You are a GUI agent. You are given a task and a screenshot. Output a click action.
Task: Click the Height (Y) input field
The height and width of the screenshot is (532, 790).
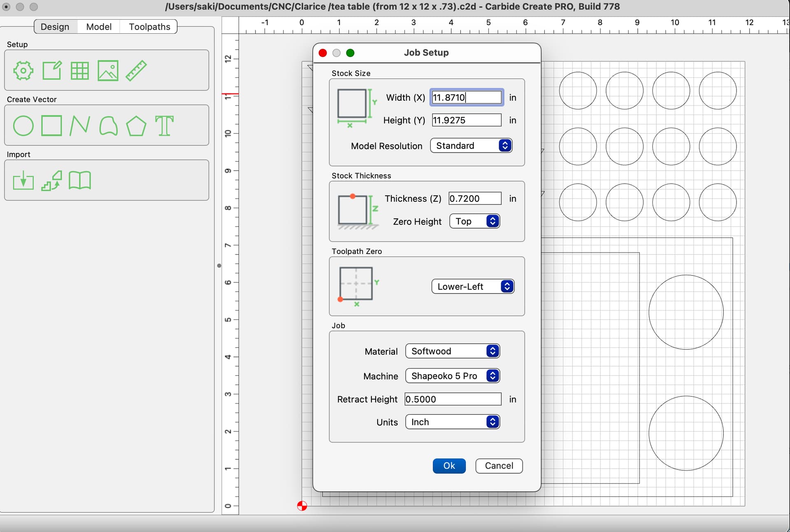click(x=467, y=120)
